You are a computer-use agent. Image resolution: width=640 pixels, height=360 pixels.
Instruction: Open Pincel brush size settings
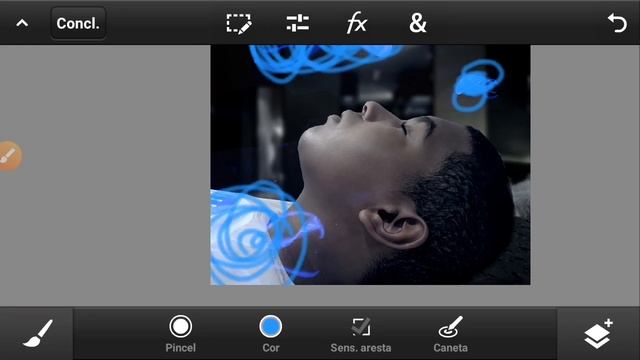[x=180, y=333]
